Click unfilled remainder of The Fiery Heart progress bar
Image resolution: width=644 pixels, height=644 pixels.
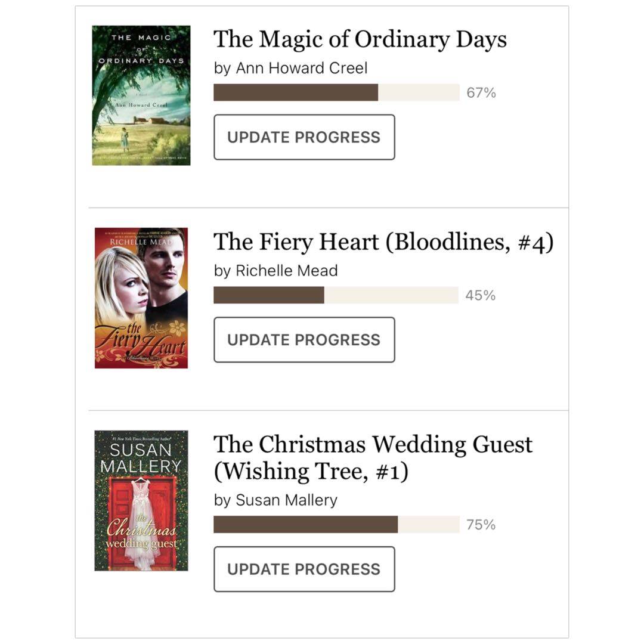click(x=391, y=295)
